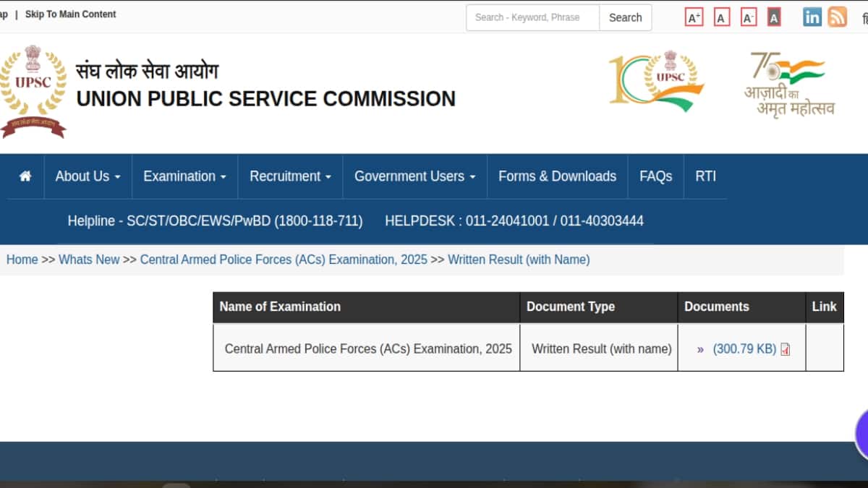
Task: Reset to normal font size A icon
Action: coord(721,18)
